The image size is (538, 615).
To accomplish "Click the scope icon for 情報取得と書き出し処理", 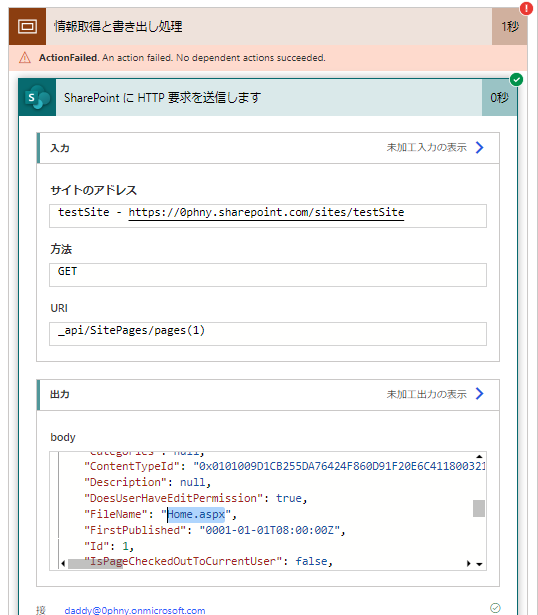I will [27, 26].
